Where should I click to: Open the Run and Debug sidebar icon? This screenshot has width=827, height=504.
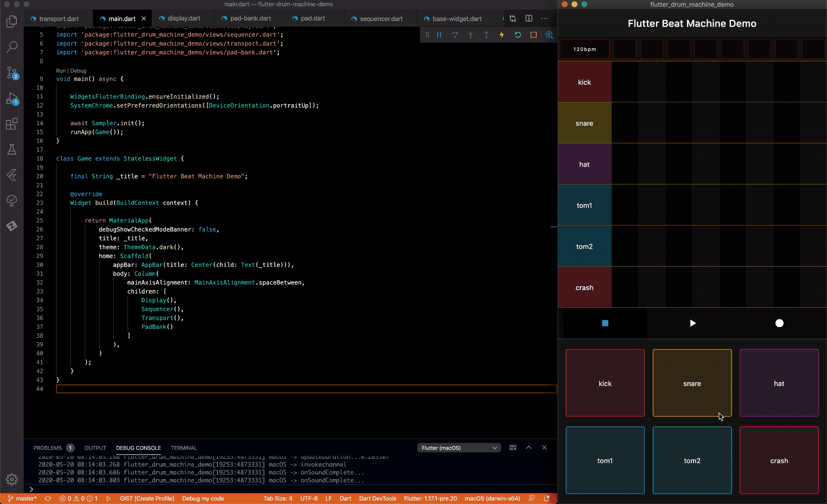pyautogui.click(x=12, y=99)
